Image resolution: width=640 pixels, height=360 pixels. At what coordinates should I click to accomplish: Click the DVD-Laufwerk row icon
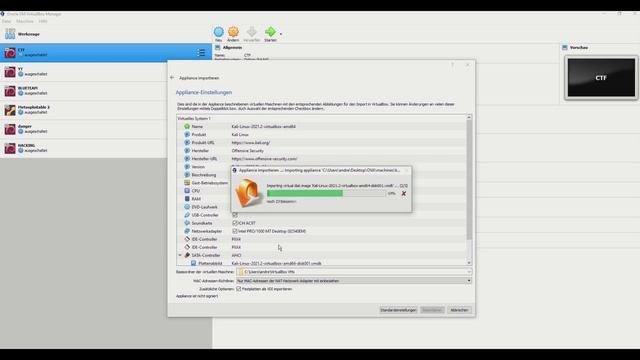tap(187, 207)
